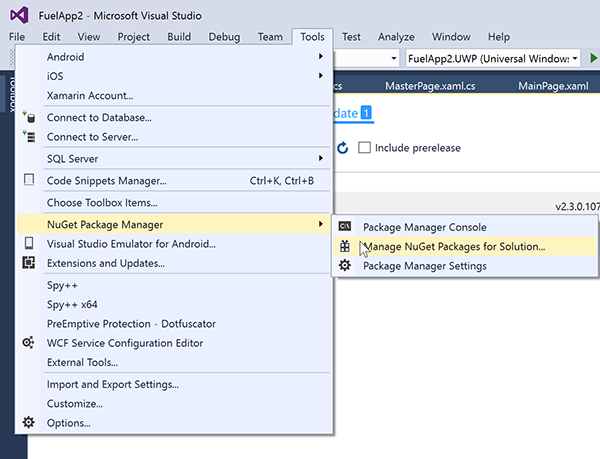This screenshot has width=600, height=459.
Task: Click the Extensions and Updates icon
Action: [x=28, y=263]
